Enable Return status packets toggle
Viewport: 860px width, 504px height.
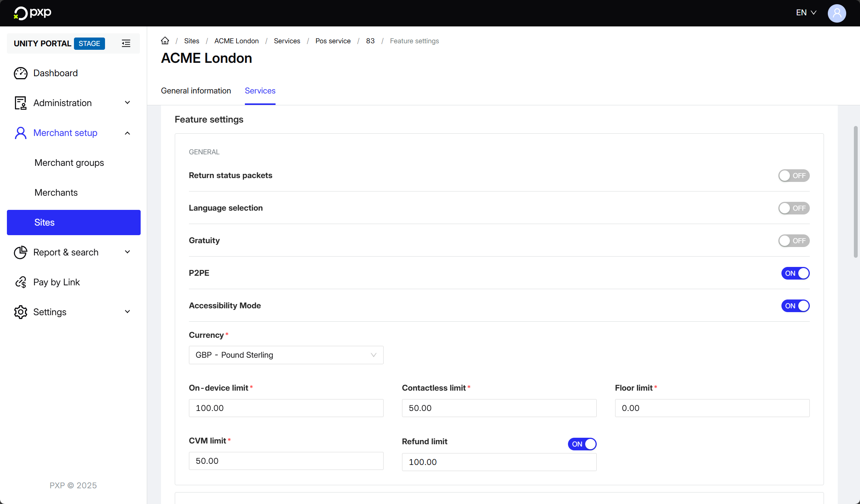click(794, 176)
